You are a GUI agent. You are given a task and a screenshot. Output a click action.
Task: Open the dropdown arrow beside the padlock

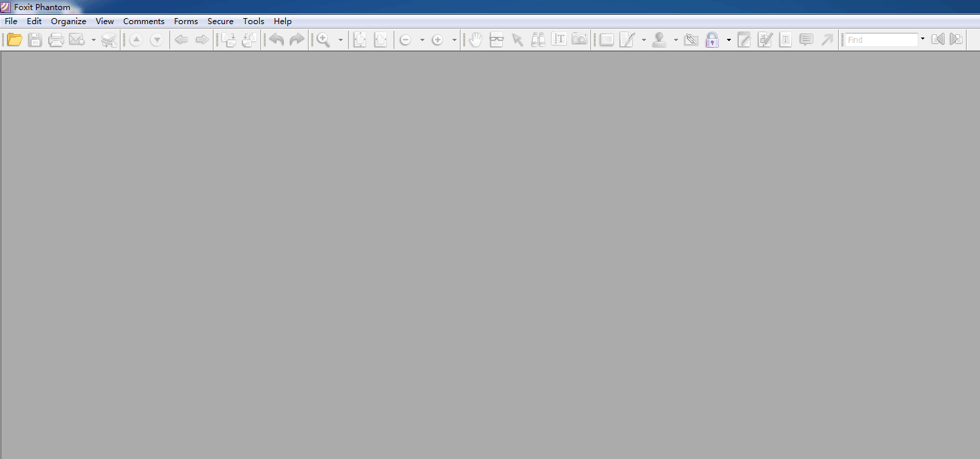tap(728, 40)
